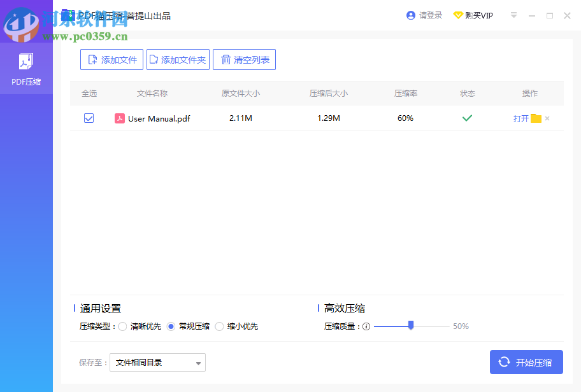Click the info icon next to 压缩质量
The height and width of the screenshot is (392, 581).
366,326
